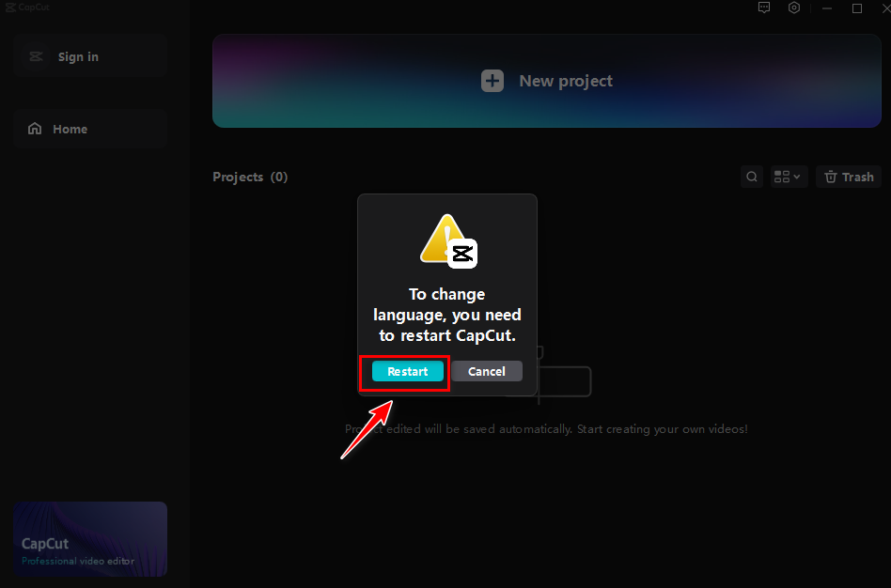Click the CapCut Professional video editor banner
891x588 pixels.
[x=90, y=538]
